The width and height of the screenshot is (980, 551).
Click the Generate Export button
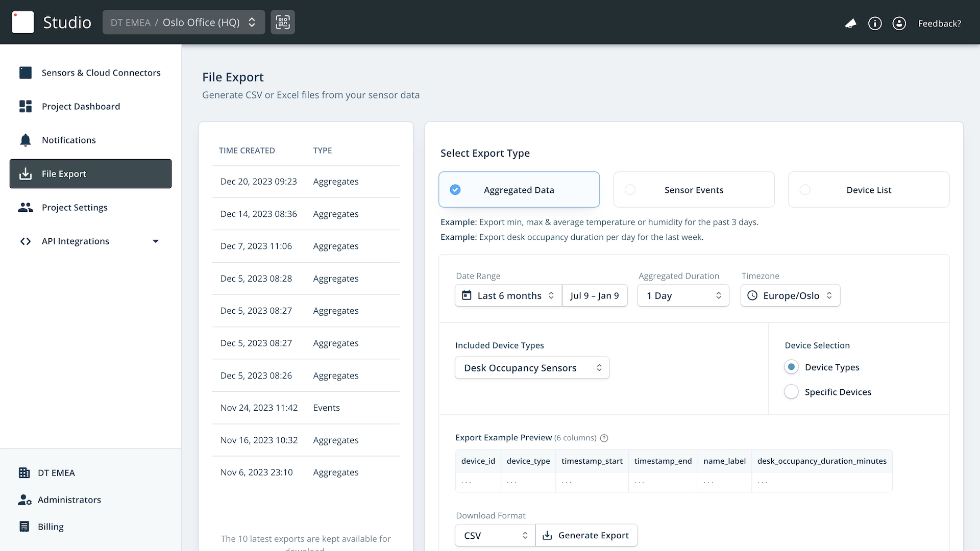[586, 535]
